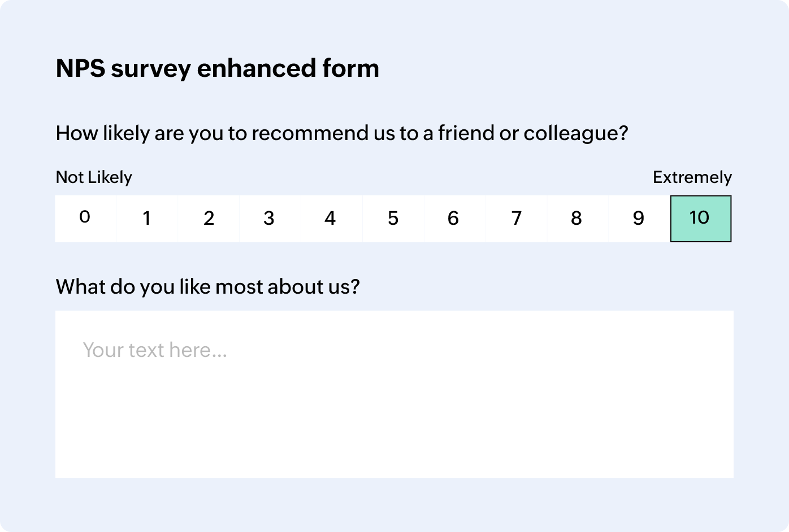Screen dimensions: 789x532
Task: Click the 'Your text here...' placeholder
Action: pyautogui.click(x=155, y=350)
